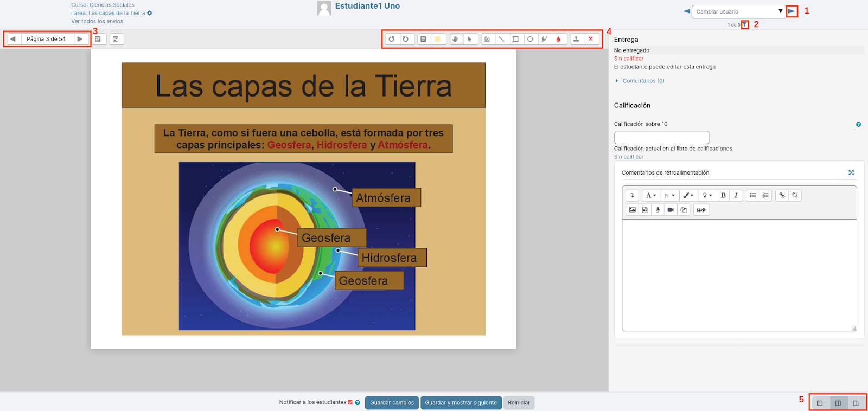Image resolution: width=868 pixels, height=411 pixels.
Task: Toggle unordered list in editor
Action: pyautogui.click(x=752, y=195)
